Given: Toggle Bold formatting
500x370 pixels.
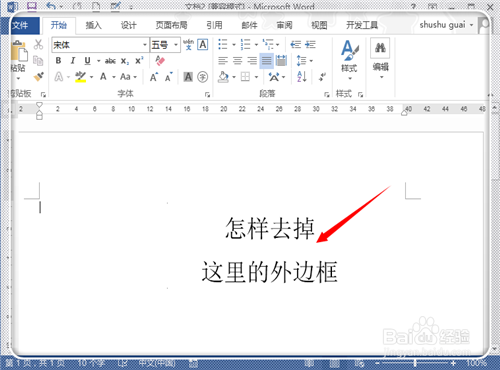Looking at the screenshot, I should [58, 61].
